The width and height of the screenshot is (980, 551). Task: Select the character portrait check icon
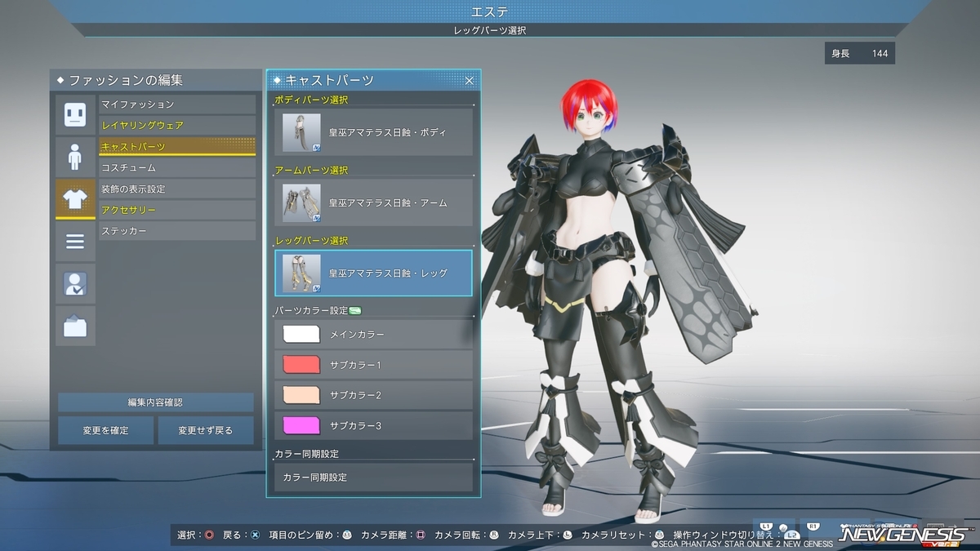(x=75, y=284)
